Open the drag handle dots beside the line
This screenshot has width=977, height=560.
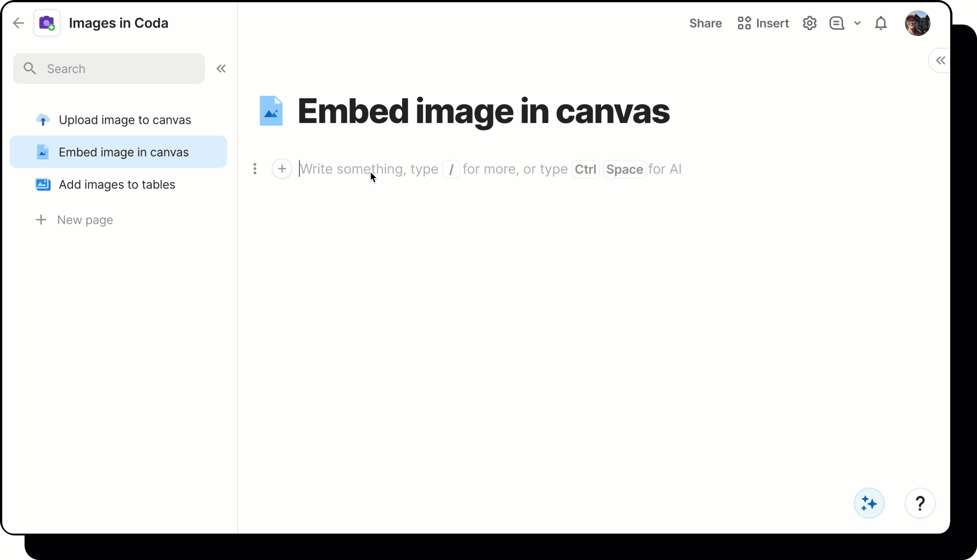coord(255,169)
